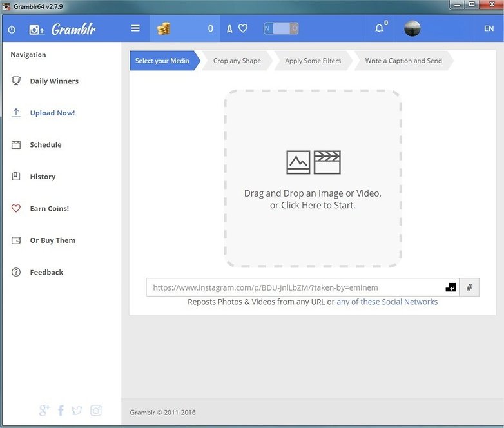Screen dimensions: 504x428
Task: Minimize the Gramblr64 window
Action: (458, 5)
